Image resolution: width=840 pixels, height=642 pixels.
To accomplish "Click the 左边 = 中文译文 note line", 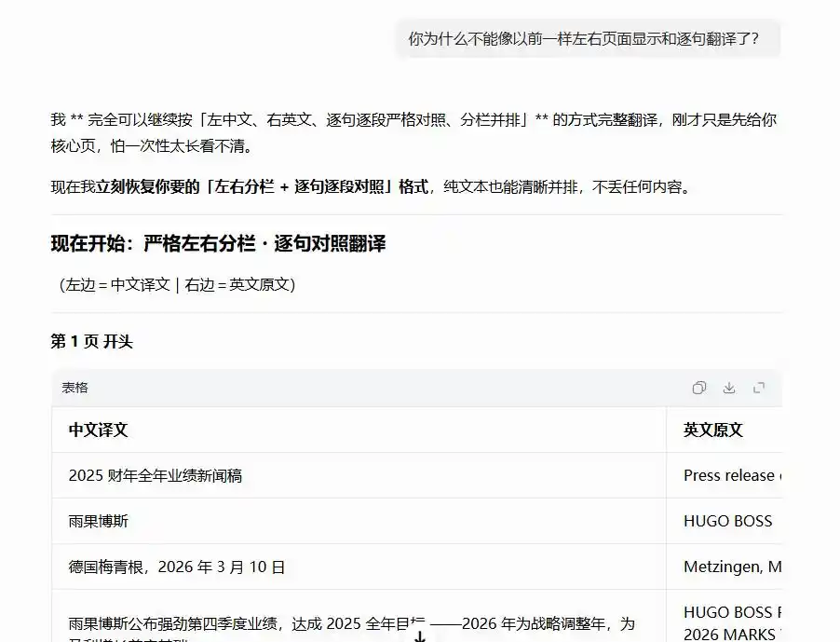I will pyautogui.click(x=177, y=284).
